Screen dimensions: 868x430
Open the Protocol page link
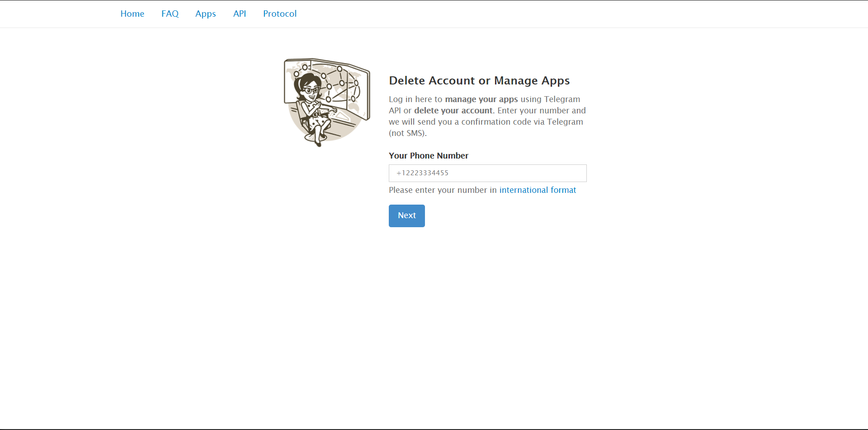pos(280,14)
